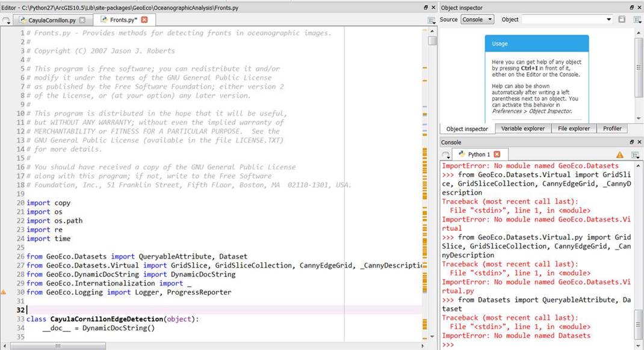Click the Console scroll-down arrow

(638, 346)
